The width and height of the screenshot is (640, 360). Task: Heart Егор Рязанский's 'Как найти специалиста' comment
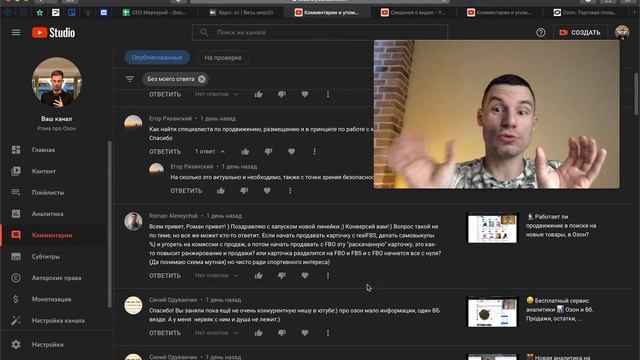click(291, 152)
